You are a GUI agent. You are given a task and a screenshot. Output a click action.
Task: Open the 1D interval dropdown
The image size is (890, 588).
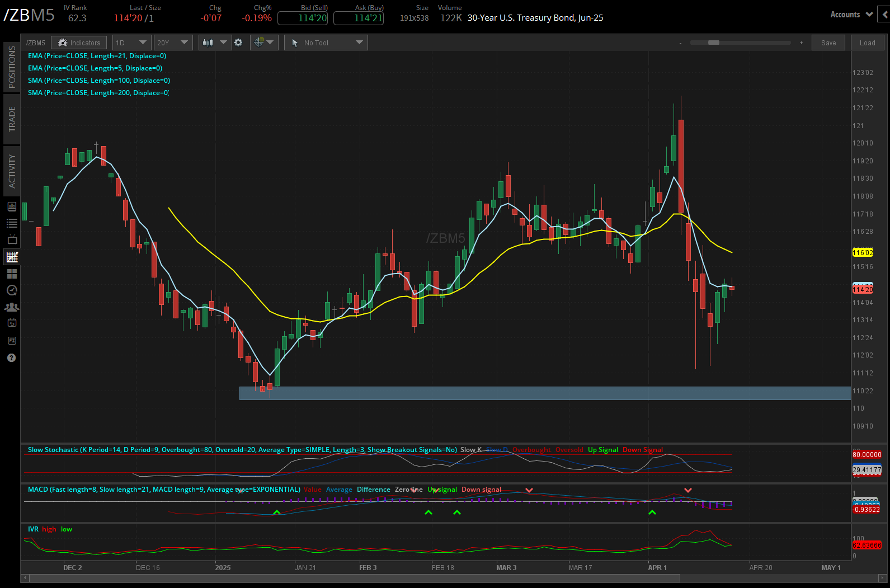131,43
